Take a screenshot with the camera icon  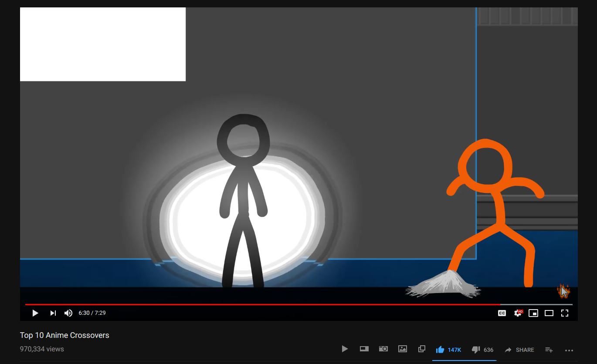point(383,349)
